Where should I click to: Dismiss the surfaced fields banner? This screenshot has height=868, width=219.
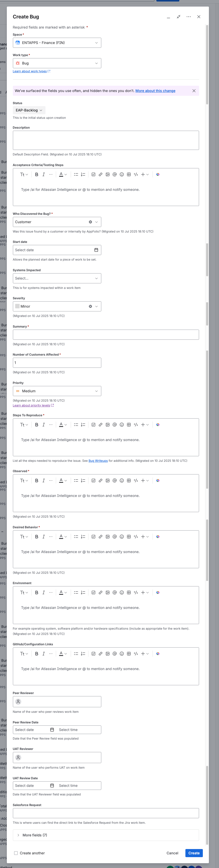(x=194, y=91)
